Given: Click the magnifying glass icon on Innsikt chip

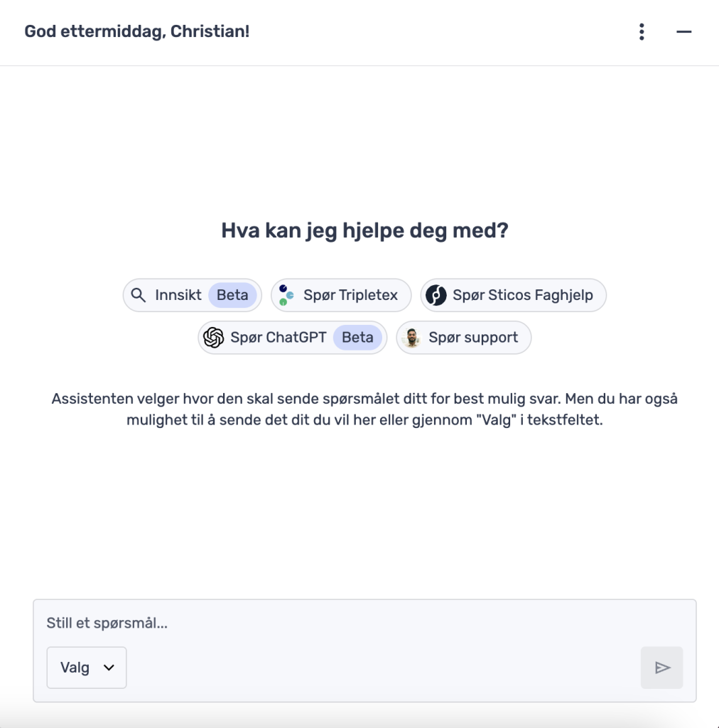Looking at the screenshot, I should [139, 294].
